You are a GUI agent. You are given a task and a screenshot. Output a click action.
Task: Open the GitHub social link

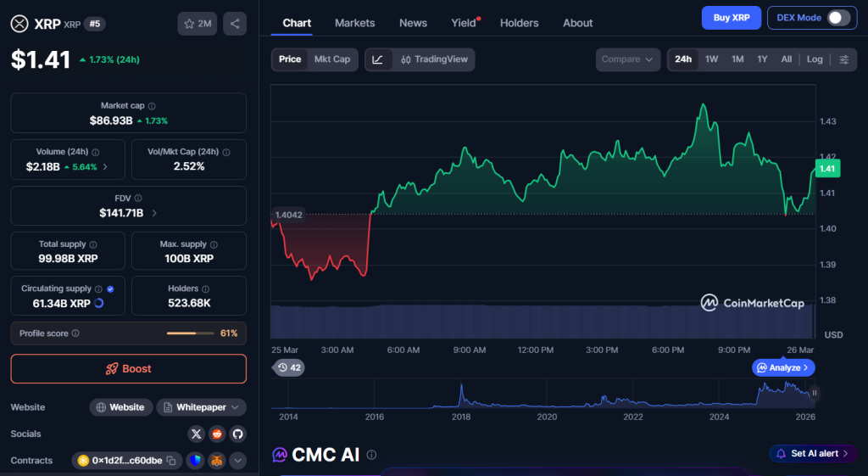click(237, 434)
